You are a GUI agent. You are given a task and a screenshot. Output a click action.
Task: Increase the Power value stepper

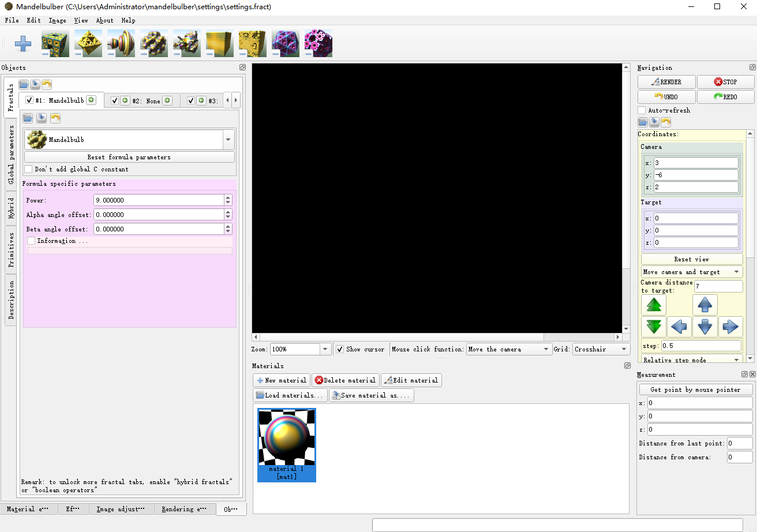click(x=228, y=197)
